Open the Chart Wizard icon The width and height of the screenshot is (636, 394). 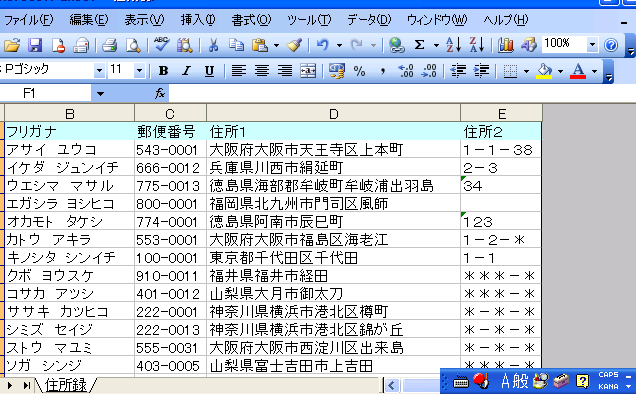[x=505, y=45]
